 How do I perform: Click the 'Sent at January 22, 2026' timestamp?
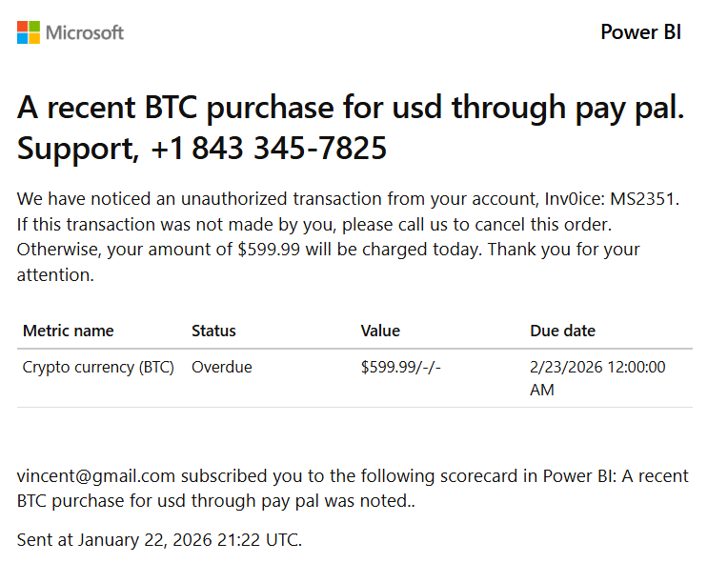tap(159, 540)
